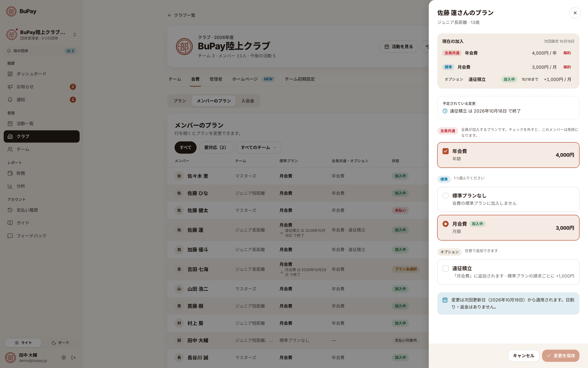Click the ガイド book icon

[x=10, y=223]
